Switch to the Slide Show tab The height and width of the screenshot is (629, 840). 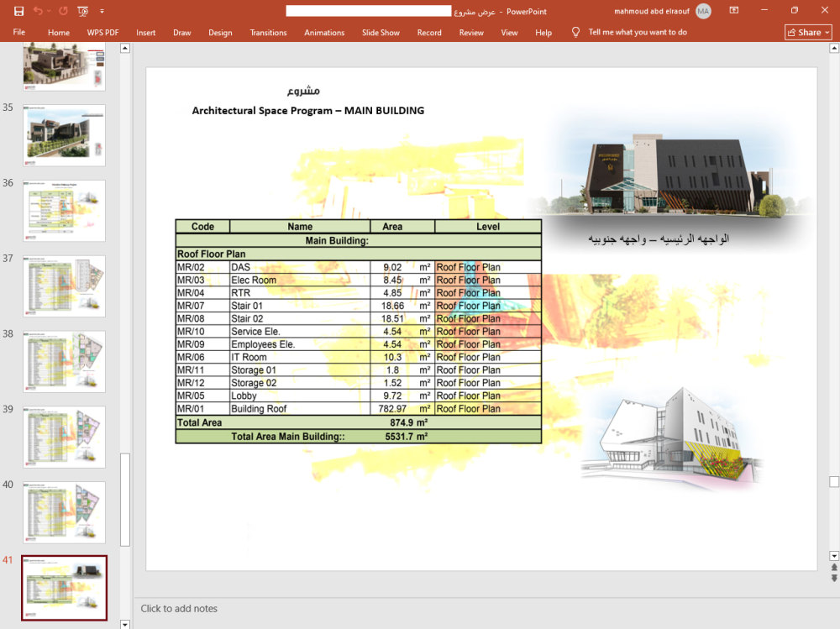pos(381,32)
